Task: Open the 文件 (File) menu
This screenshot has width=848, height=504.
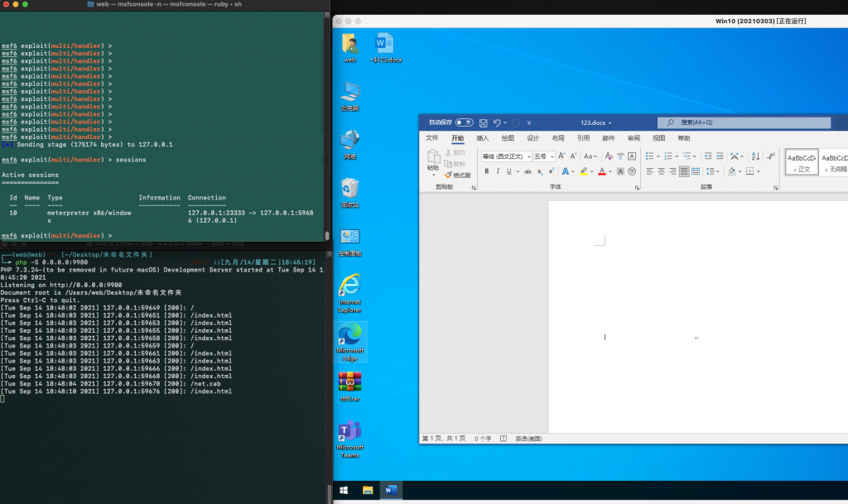Action: tap(432, 138)
